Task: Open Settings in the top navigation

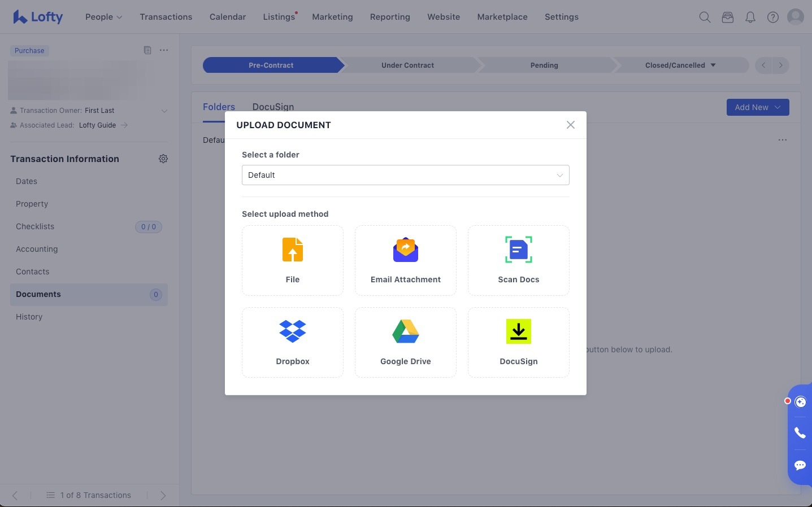Action: click(x=562, y=17)
